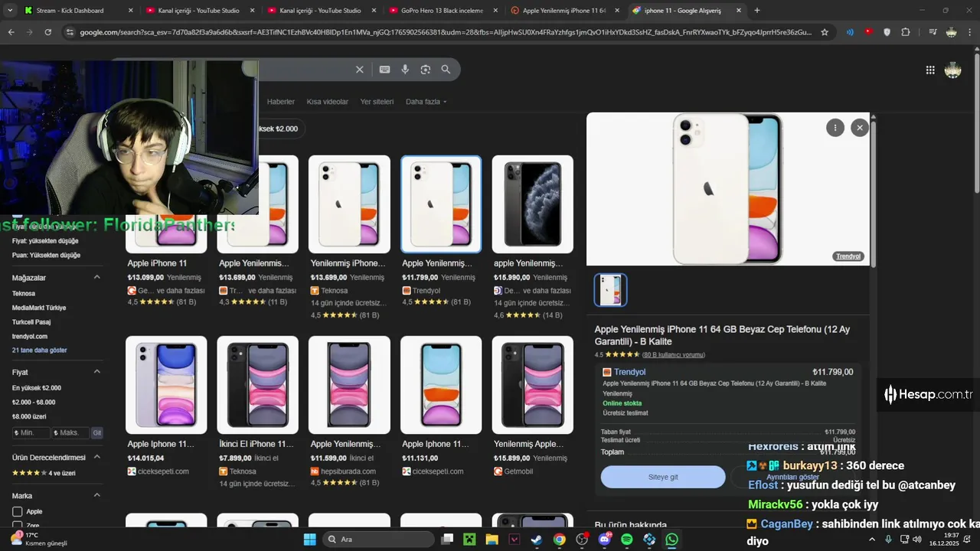Apply the En yüksek ₺2.000 price filter
Viewport: 980px width, 551px height.
(37, 388)
